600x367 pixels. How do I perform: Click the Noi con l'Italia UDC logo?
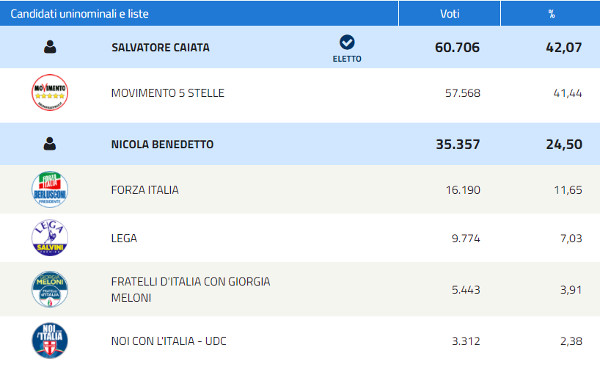click(50, 341)
